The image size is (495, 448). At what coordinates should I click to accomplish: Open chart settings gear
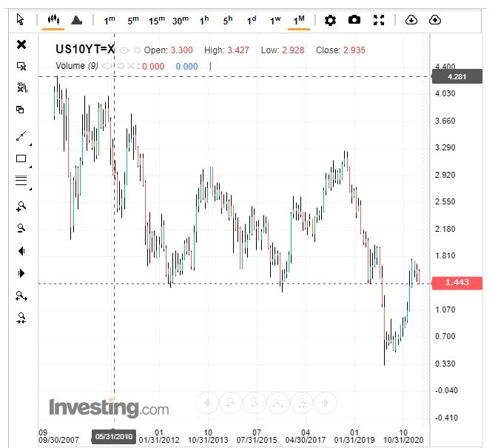click(x=330, y=20)
